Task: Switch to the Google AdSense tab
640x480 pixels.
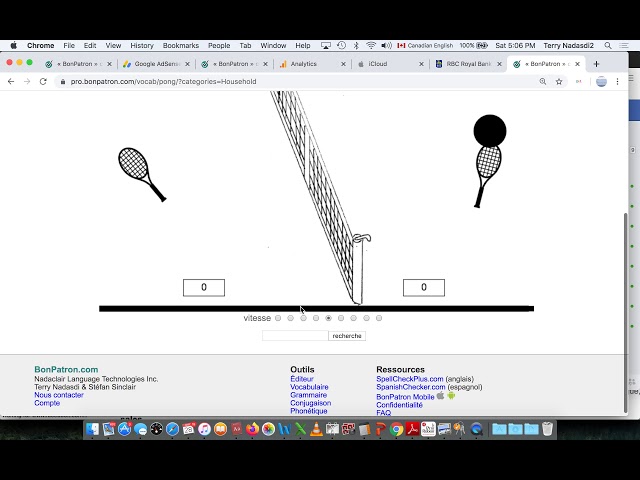Action: tap(156, 64)
